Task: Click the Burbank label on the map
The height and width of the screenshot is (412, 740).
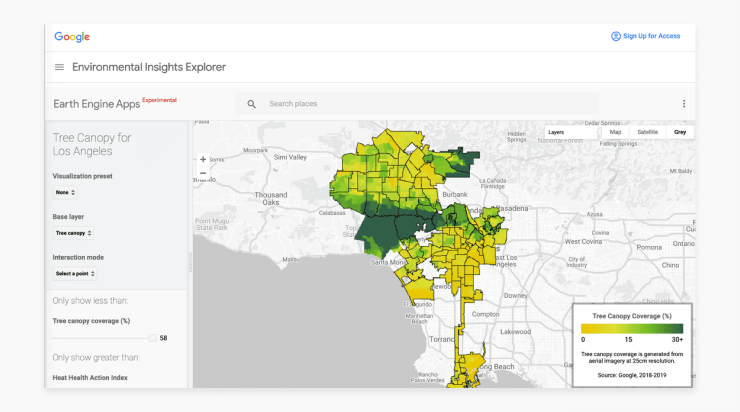Action: 454,194
